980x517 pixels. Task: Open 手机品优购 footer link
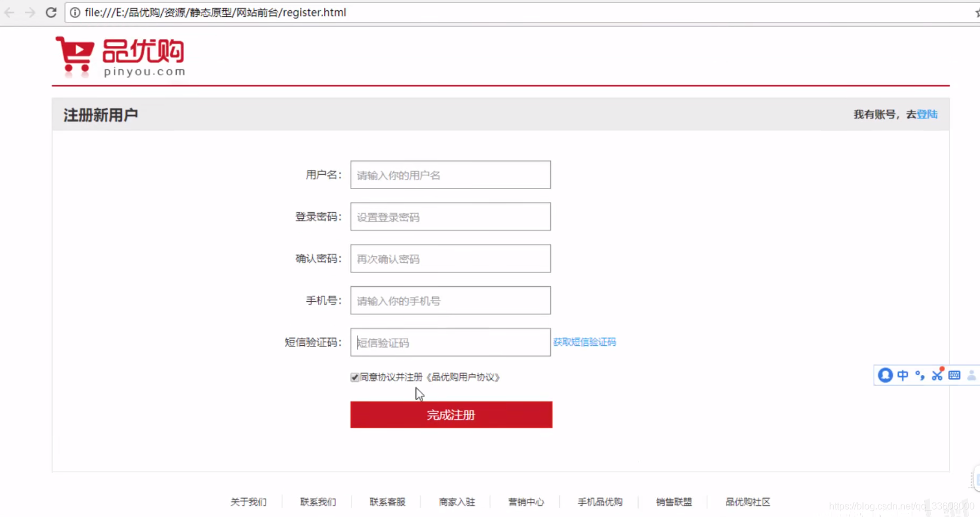click(x=600, y=502)
